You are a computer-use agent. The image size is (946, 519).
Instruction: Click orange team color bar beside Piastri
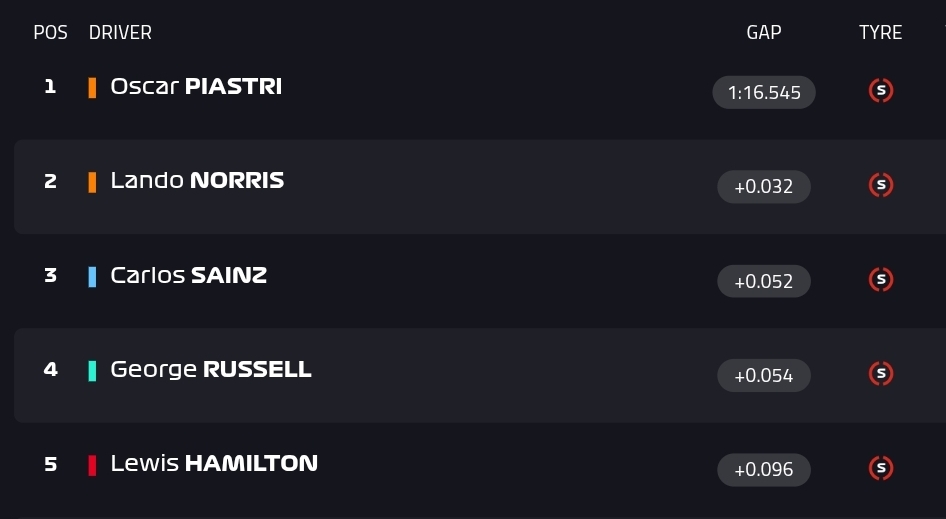click(x=92, y=88)
